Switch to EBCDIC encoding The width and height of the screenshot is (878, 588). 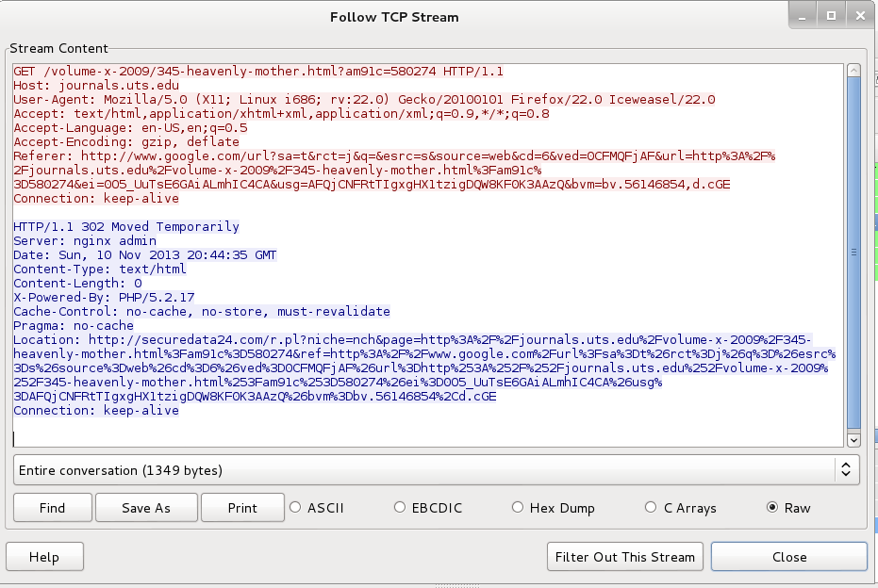click(x=402, y=507)
